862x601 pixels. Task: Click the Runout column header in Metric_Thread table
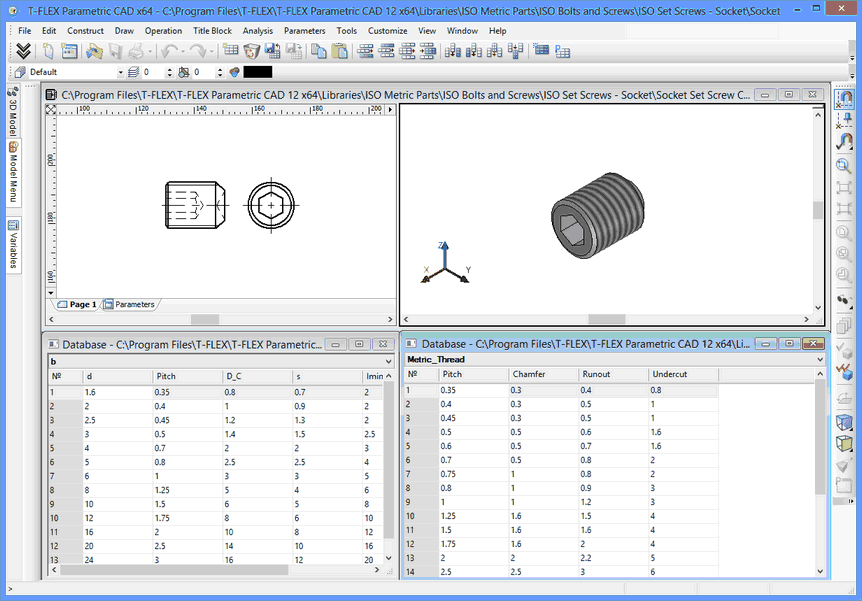click(x=613, y=374)
